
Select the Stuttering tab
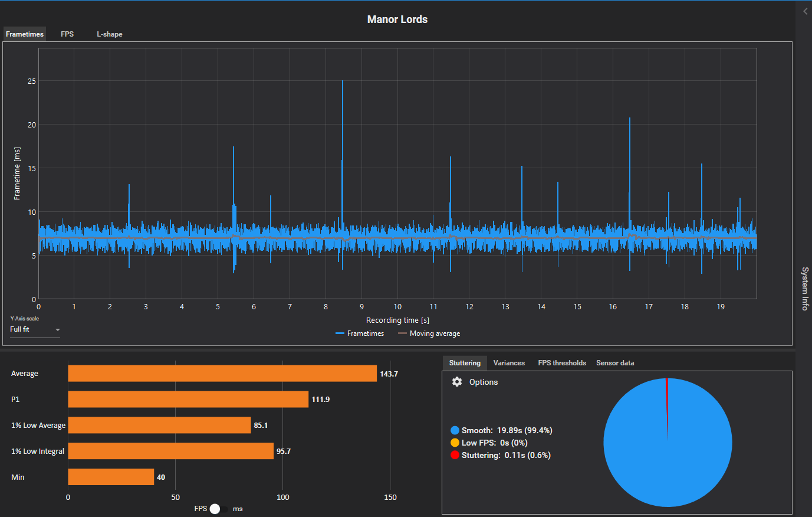(x=465, y=363)
